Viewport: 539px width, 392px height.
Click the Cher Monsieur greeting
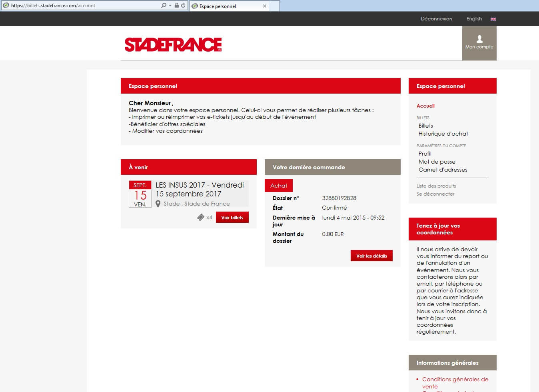point(150,103)
